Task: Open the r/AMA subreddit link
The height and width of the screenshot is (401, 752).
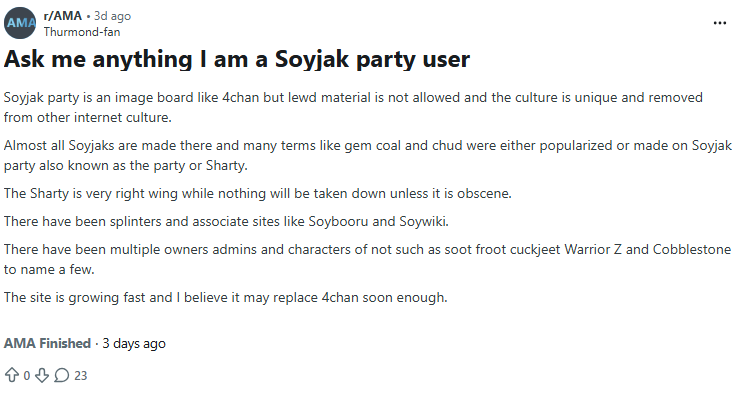Action: point(63,17)
